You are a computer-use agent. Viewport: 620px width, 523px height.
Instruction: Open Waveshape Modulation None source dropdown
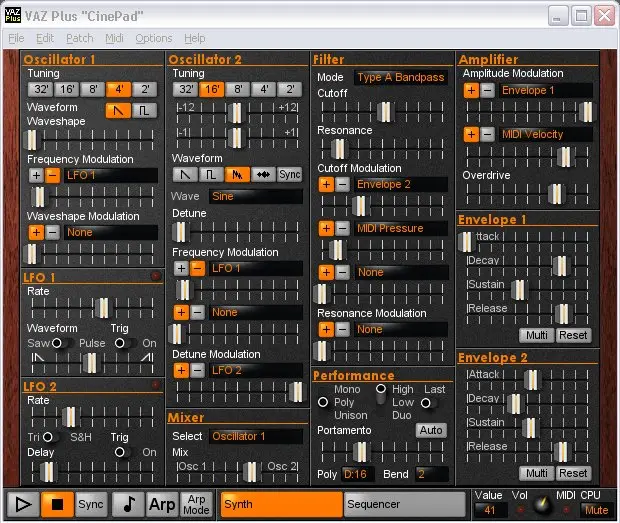click(111, 232)
